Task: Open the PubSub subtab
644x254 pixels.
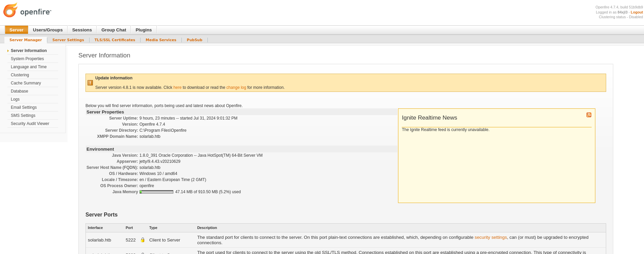Action: click(195, 40)
